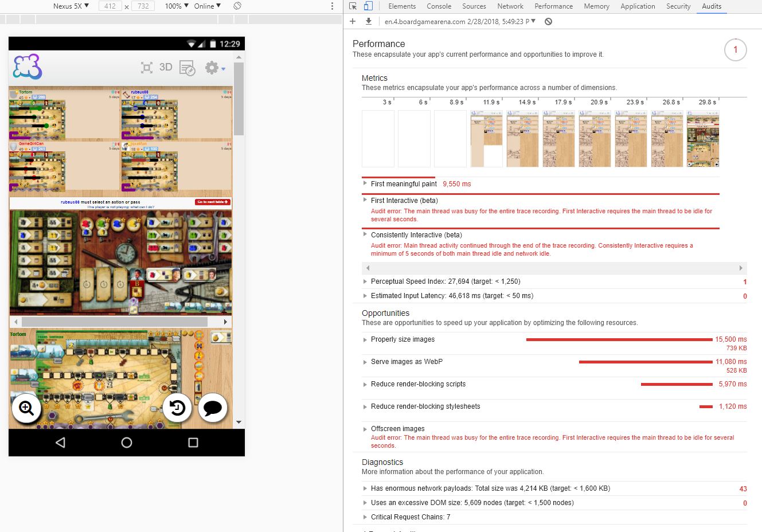
Task: Toggle fullscreen icon in game toolbar
Action: (147, 68)
